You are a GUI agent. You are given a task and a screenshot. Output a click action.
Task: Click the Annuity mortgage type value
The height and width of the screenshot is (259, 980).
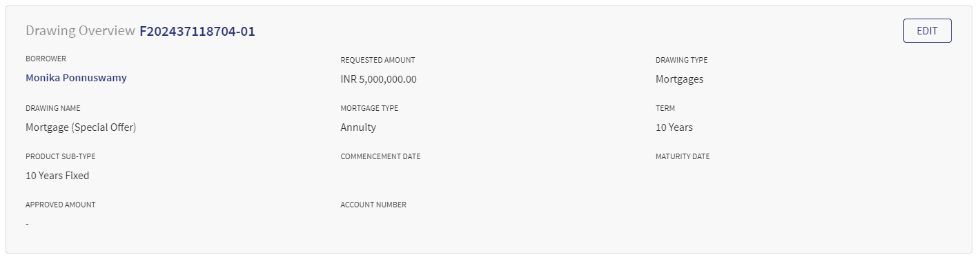(x=358, y=127)
